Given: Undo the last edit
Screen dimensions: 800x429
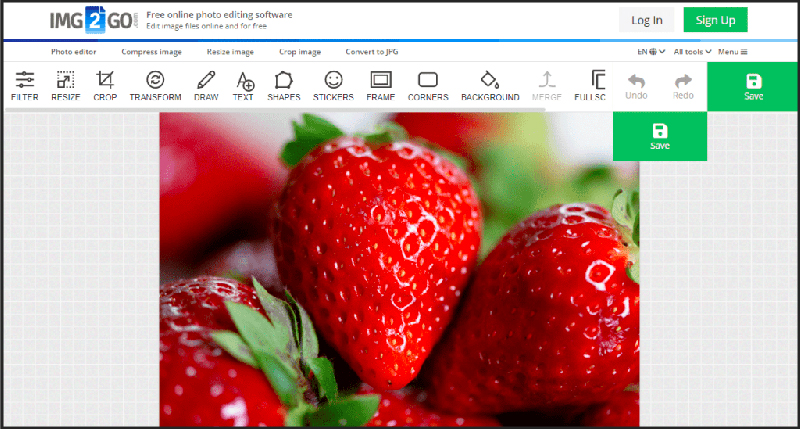Looking at the screenshot, I should (x=636, y=87).
